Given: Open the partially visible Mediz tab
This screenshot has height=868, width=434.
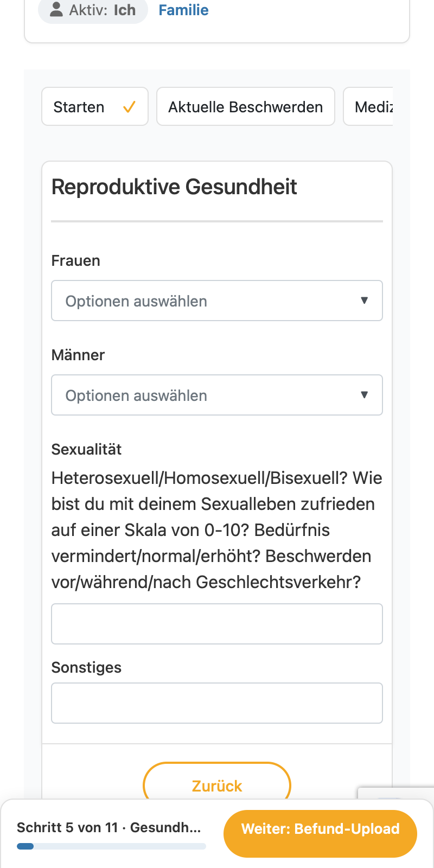Looking at the screenshot, I should coord(368,106).
